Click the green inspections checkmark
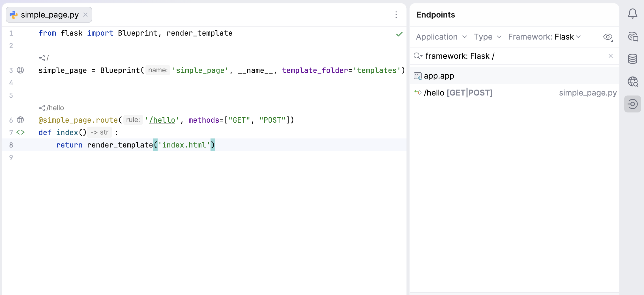The width and height of the screenshot is (644, 295). tap(399, 34)
